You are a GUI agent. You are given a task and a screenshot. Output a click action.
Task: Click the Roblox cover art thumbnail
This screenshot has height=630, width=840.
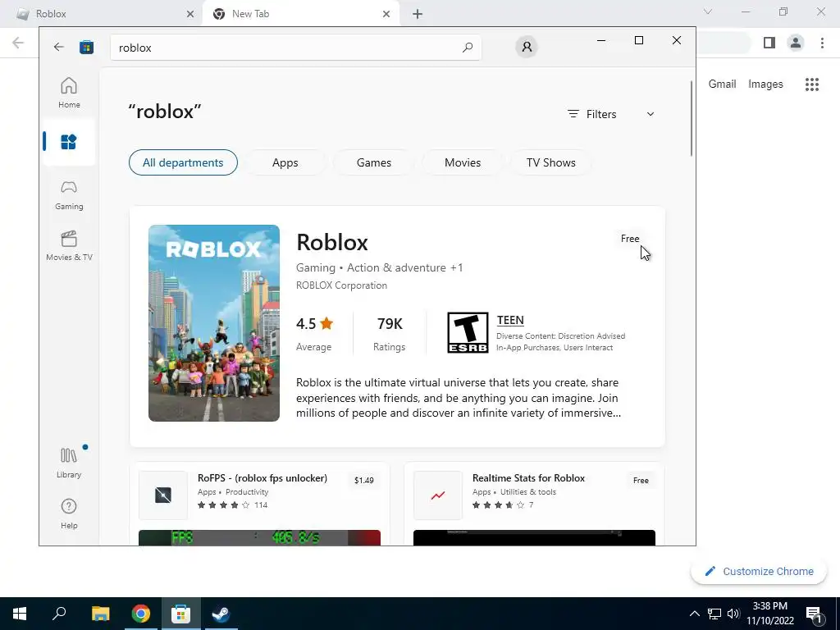coord(214,323)
